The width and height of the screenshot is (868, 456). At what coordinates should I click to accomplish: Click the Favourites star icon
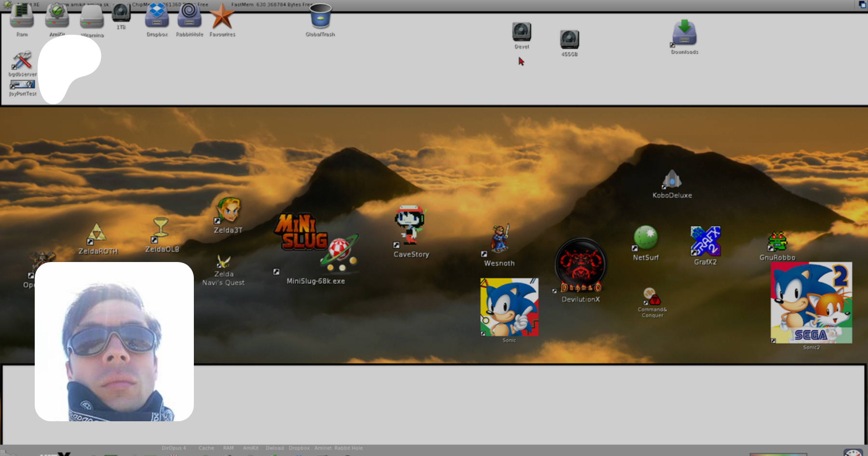click(x=222, y=17)
